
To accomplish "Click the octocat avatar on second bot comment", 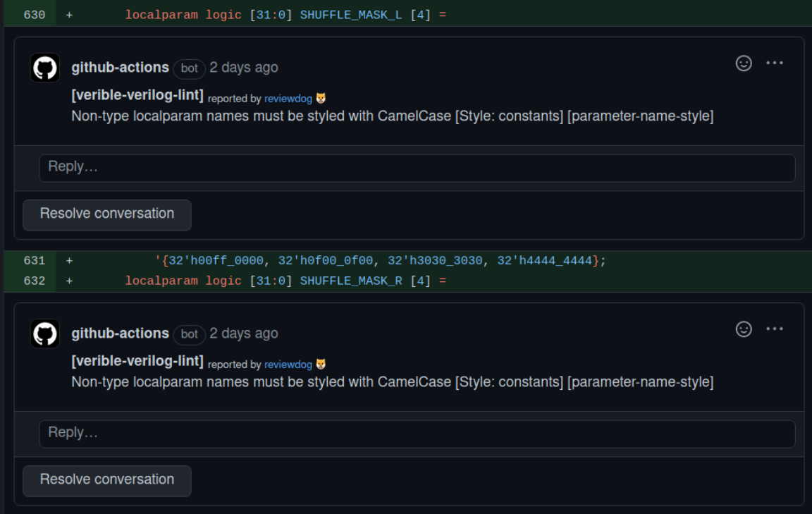I will (45, 333).
